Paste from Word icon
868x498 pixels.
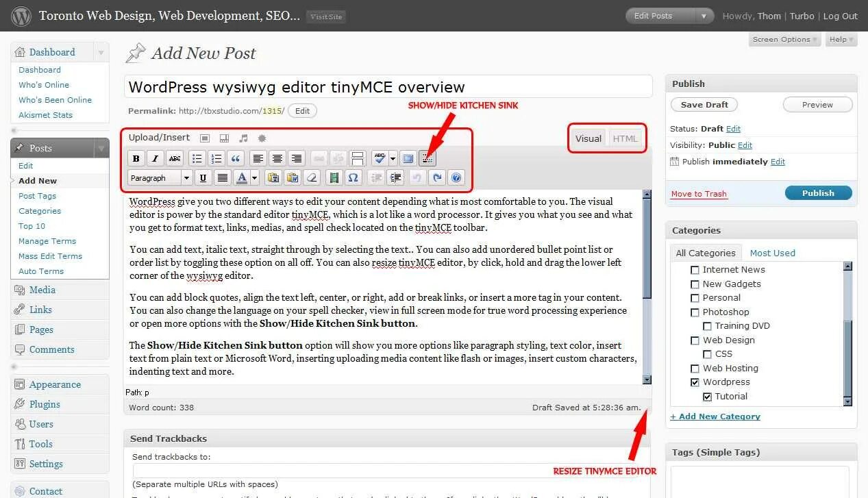pyautogui.click(x=293, y=178)
